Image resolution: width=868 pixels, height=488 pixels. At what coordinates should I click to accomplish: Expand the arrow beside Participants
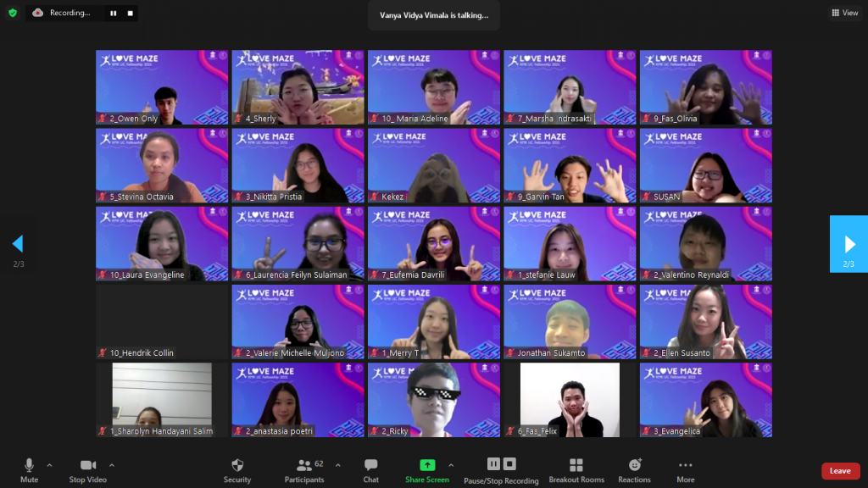click(337, 465)
